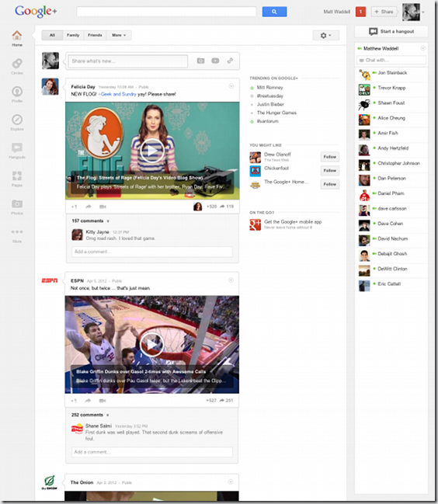Open trending topic Justin Bieber
Viewport: 438px width, 504px height.
pos(270,105)
